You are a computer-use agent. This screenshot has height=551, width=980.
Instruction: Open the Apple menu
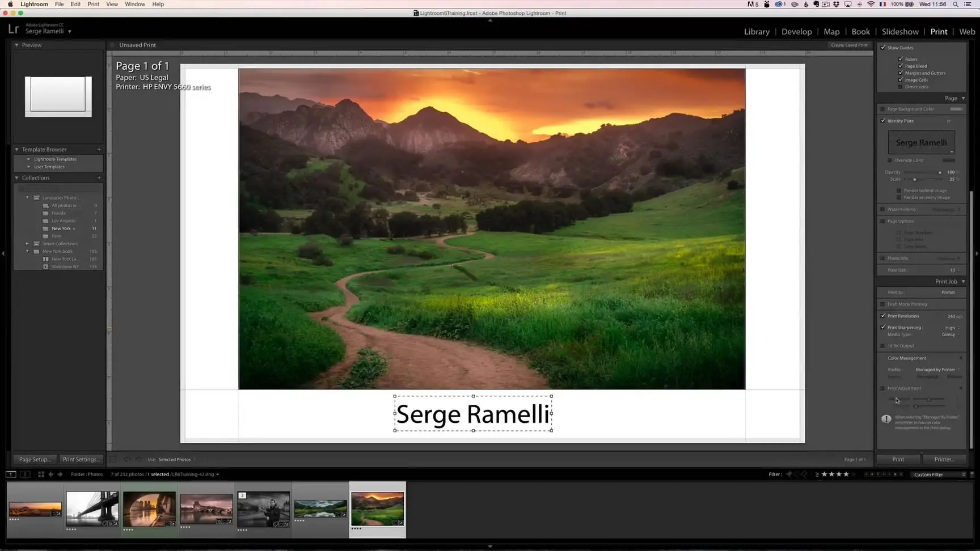(x=10, y=4)
